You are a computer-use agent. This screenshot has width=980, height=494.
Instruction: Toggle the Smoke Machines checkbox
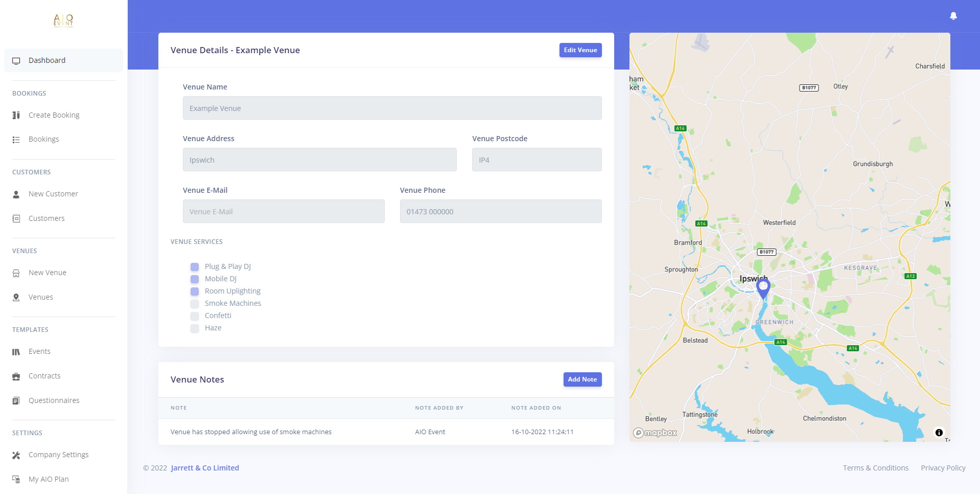(195, 304)
